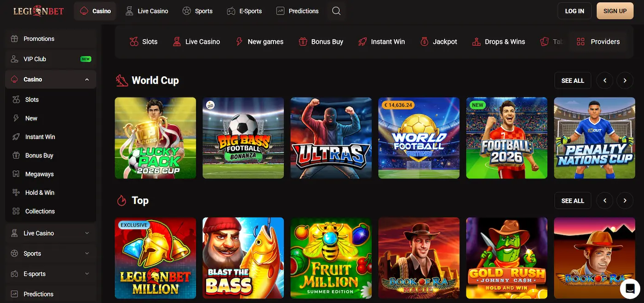Open the Gold Rush Johnny Cash game
This screenshot has width=644, height=303.
(507, 258)
